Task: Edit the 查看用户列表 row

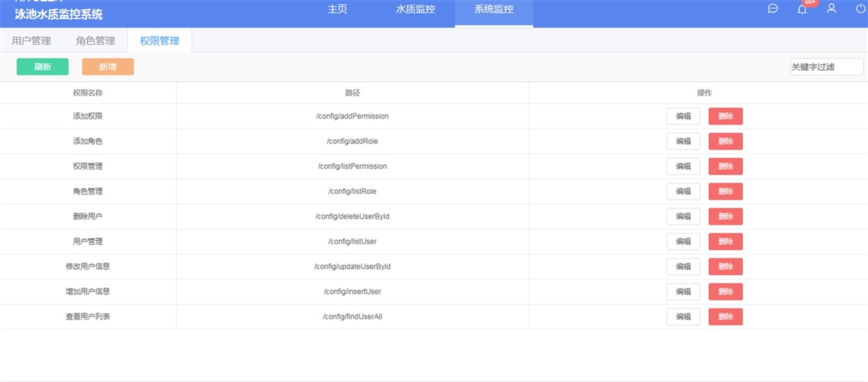Action: point(684,317)
